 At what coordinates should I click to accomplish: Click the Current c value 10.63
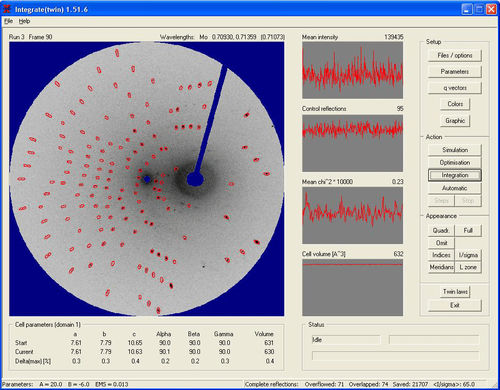click(135, 352)
